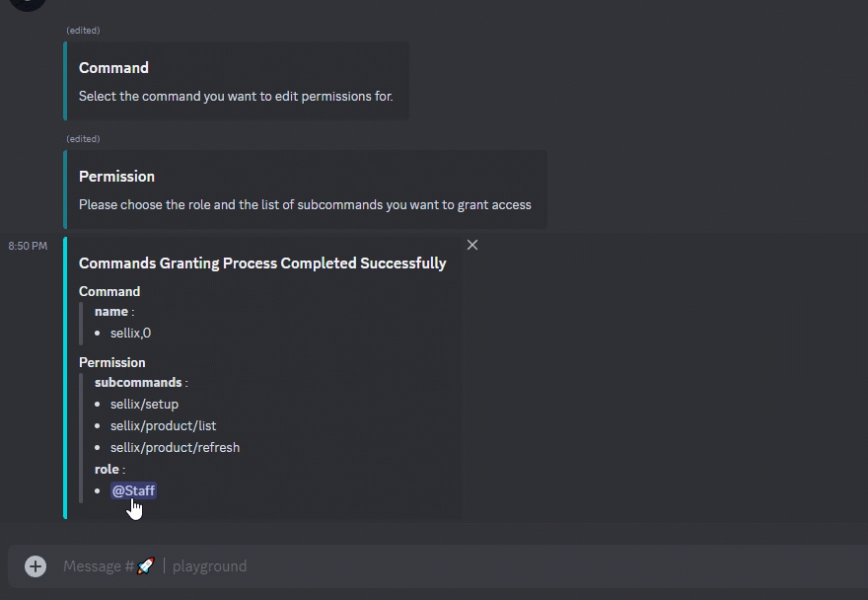This screenshot has height=600, width=868.
Task: Click the 'Please choose the role' description text
Action: (305, 204)
